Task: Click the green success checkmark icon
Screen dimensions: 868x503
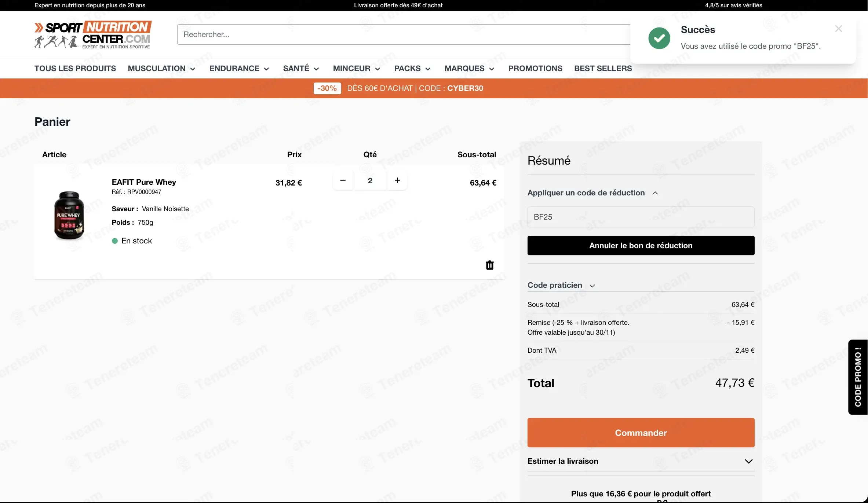Action: click(659, 38)
